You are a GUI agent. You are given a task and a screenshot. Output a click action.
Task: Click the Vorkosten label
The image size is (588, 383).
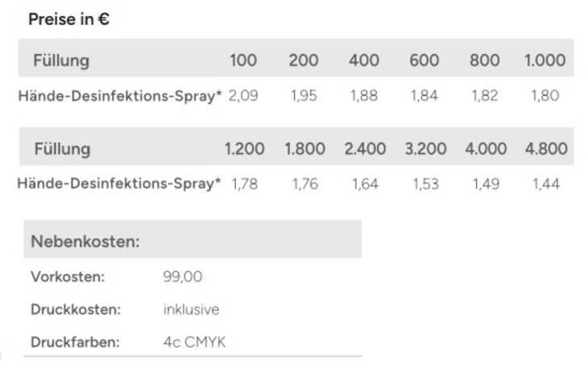click(68, 277)
